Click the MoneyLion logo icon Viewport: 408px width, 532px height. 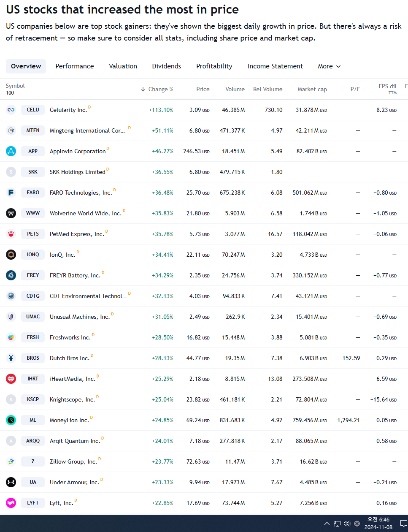[x=11, y=420]
